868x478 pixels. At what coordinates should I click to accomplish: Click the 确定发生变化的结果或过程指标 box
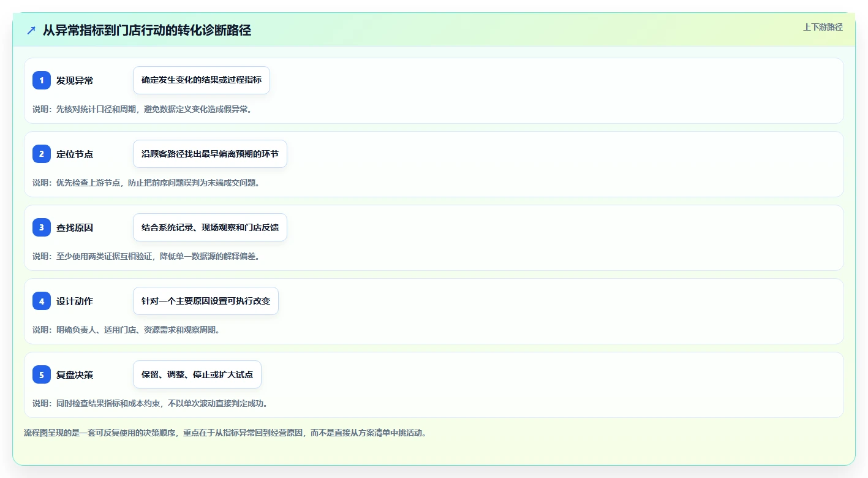click(202, 80)
